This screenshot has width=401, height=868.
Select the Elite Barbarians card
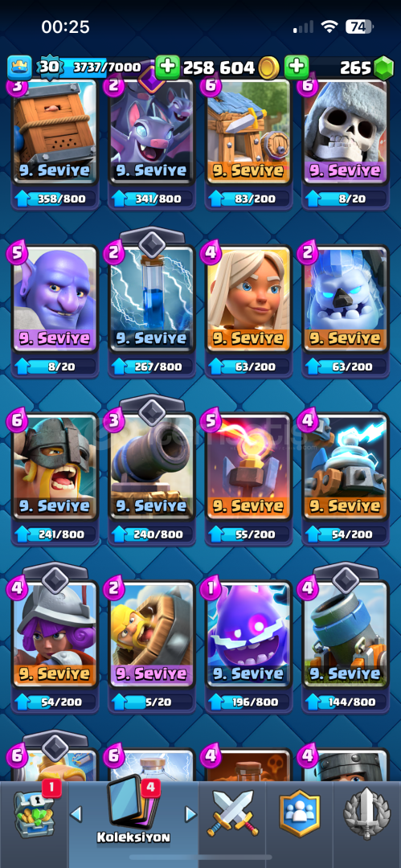(55, 467)
